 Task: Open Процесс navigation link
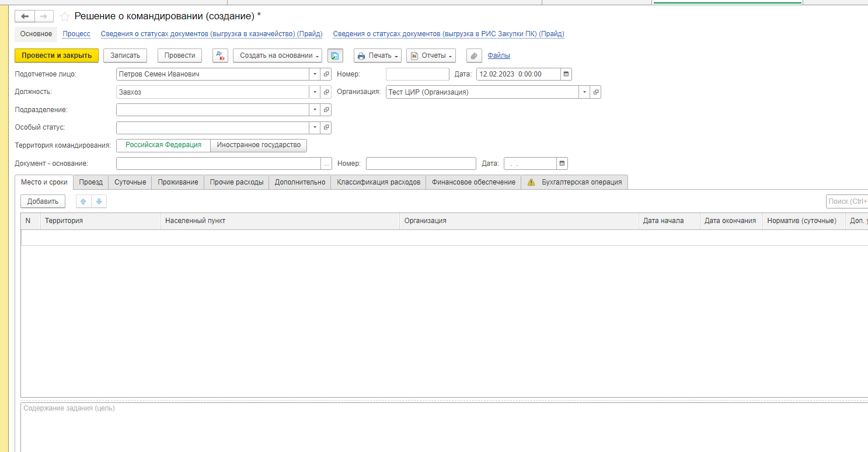(76, 34)
